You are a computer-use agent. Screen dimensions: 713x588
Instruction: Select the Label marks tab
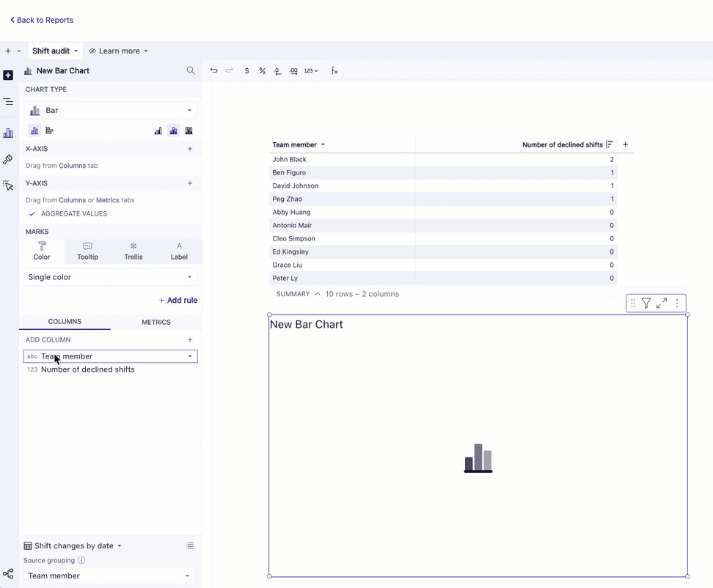pos(179,251)
